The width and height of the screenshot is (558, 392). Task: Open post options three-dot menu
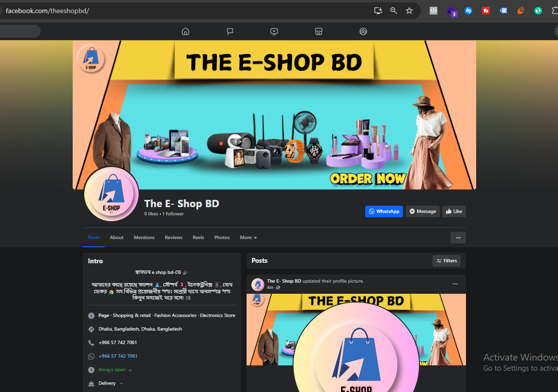pyautogui.click(x=455, y=284)
